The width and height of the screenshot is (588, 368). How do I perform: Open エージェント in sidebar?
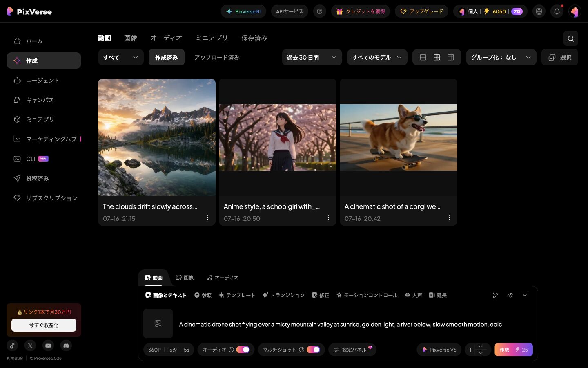tap(44, 80)
